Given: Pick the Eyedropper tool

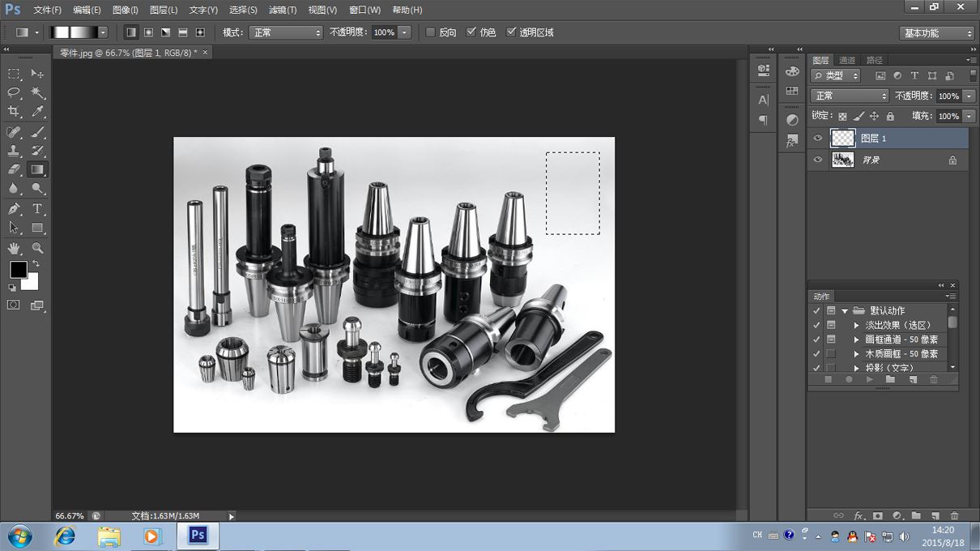Looking at the screenshot, I should point(37,112).
